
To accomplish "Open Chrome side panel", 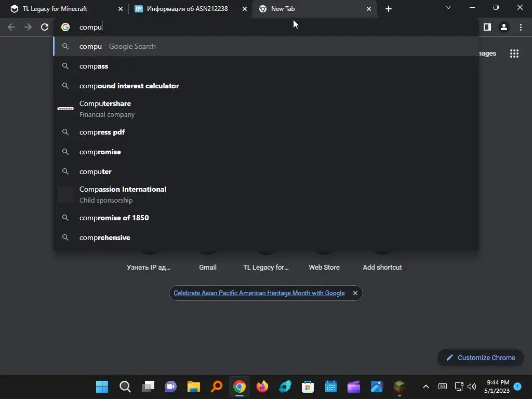I will 487,27.
